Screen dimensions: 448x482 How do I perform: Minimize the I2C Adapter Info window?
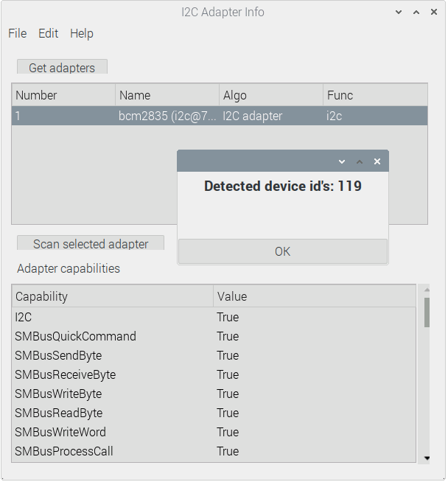[399, 13]
